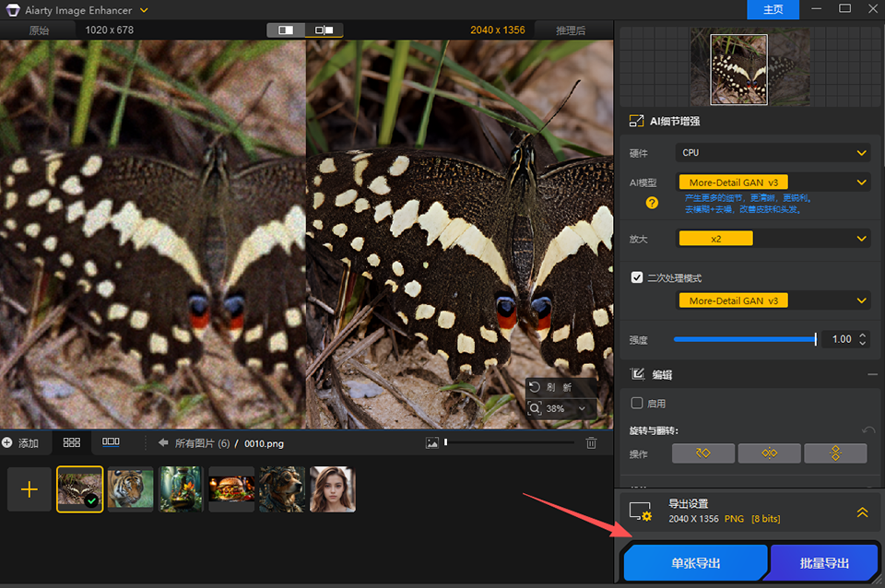Image resolution: width=885 pixels, height=588 pixels.
Task: Switch to single split view mode
Action: [286, 29]
